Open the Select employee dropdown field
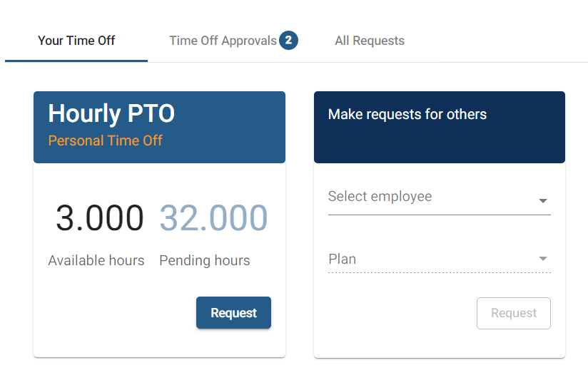The width and height of the screenshot is (588, 380). pos(428,197)
